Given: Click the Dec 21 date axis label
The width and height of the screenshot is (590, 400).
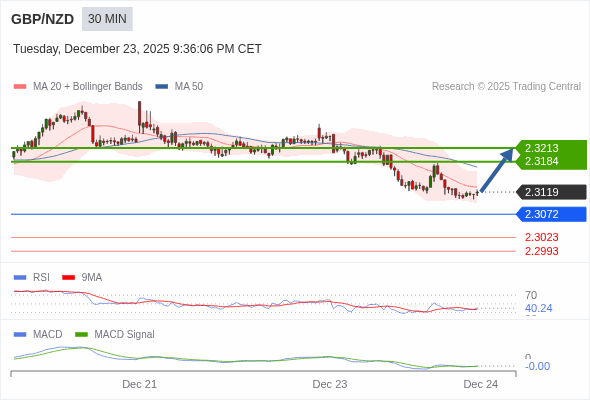Looking at the screenshot, I should [140, 385].
